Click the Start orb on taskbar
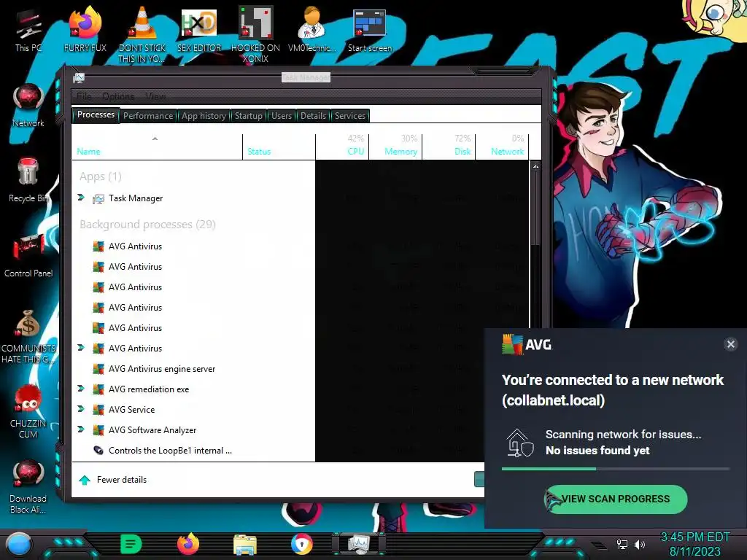The width and height of the screenshot is (747, 560). 19,544
